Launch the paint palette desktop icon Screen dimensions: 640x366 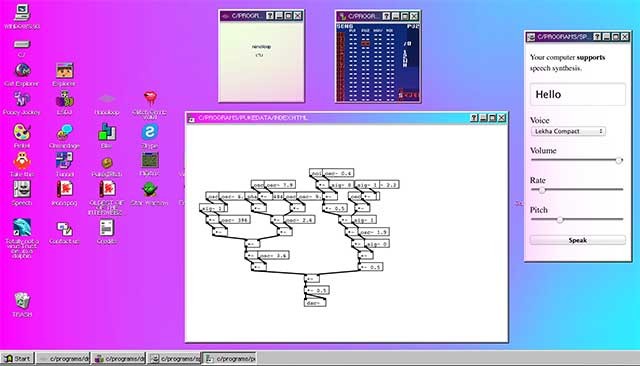(22, 132)
